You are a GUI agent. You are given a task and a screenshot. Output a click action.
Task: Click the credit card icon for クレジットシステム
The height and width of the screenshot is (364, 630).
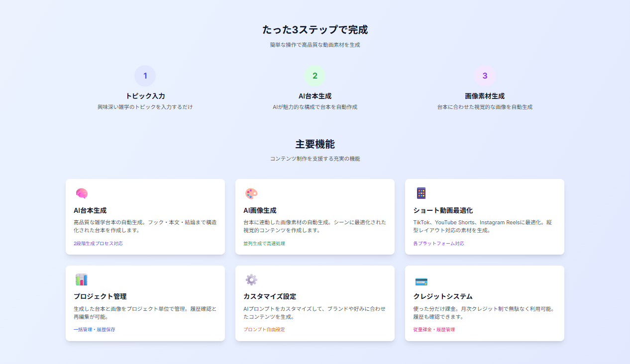pos(421,281)
